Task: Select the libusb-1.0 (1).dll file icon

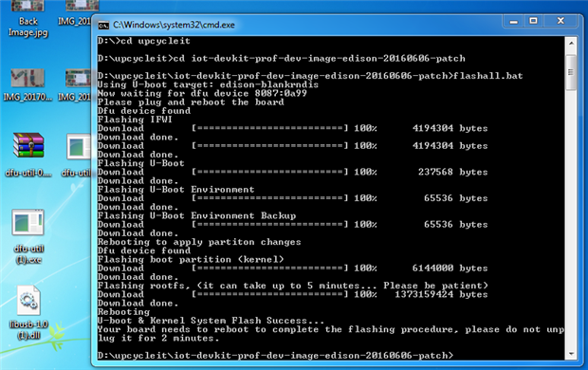Action: click(x=28, y=313)
